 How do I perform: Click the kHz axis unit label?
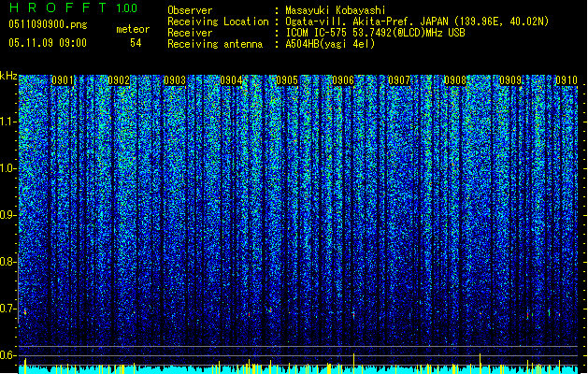(x=8, y=75)
